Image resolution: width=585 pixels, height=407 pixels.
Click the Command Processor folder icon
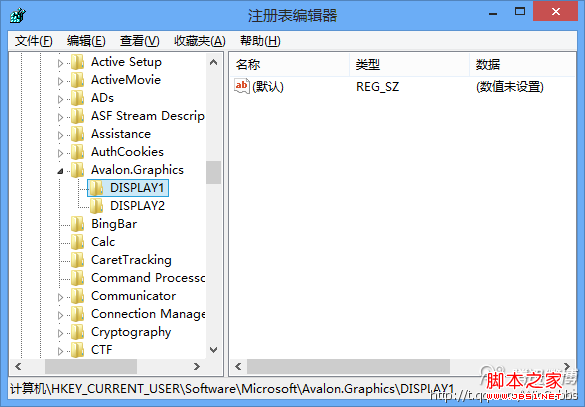pyautogui.click(x=78, y=278)
